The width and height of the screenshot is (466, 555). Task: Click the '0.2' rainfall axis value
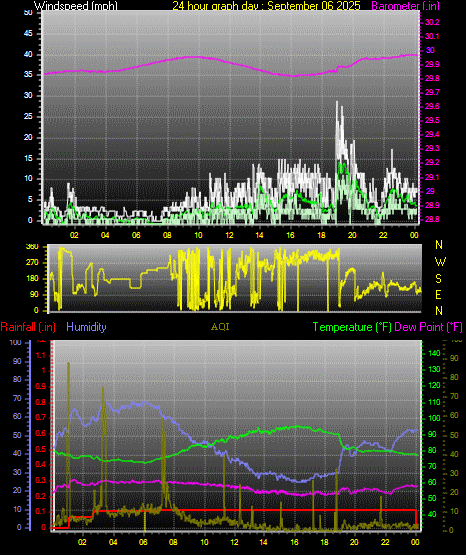41,496
